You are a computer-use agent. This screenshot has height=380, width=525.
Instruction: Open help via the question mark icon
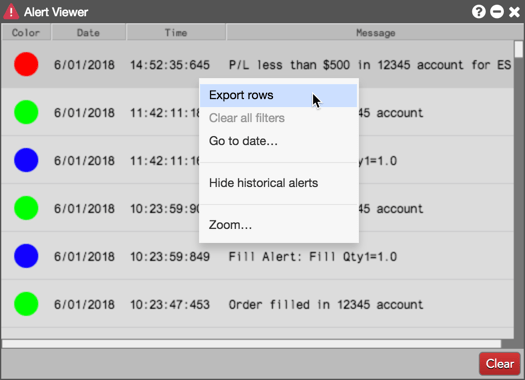click(478, 12)
